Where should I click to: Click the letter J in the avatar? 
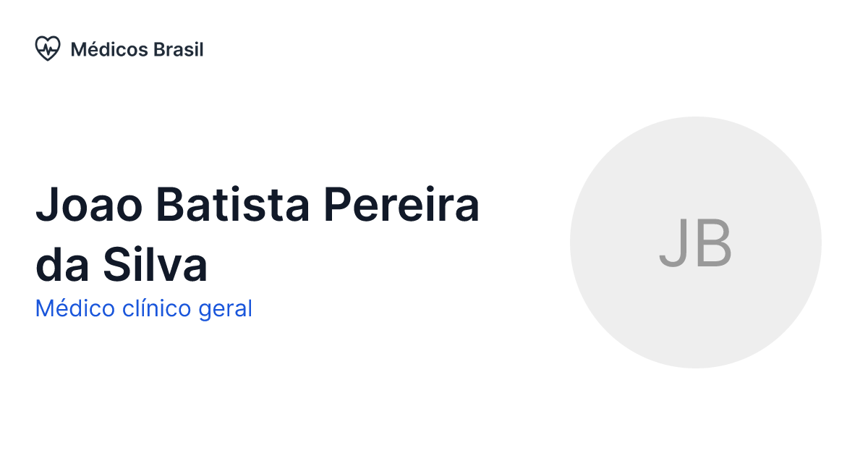(673, 243)
